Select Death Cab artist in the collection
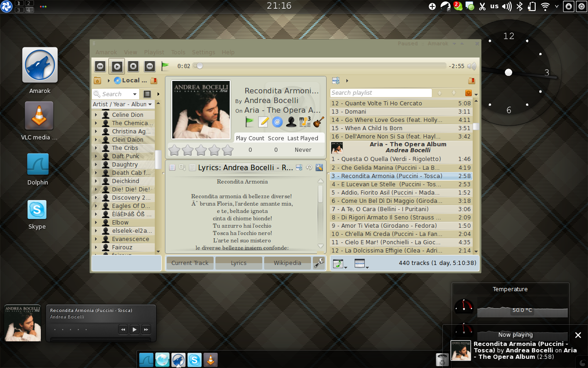The image size is (588, 368). tap(131, 173)
